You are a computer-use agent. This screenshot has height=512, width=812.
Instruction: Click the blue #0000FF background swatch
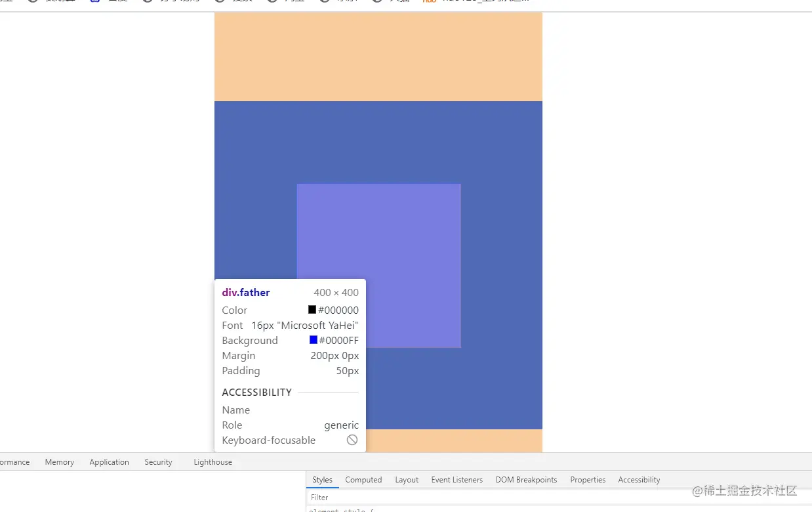(314, 340)
